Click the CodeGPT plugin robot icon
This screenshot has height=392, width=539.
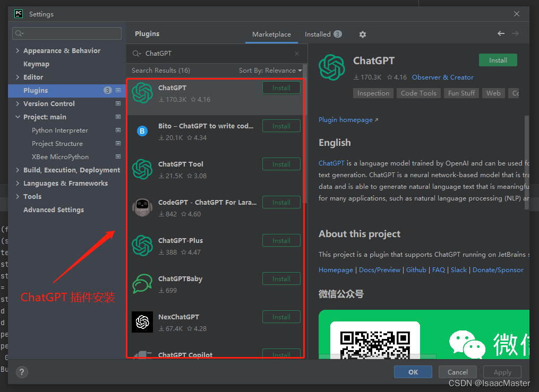[142, 207]
